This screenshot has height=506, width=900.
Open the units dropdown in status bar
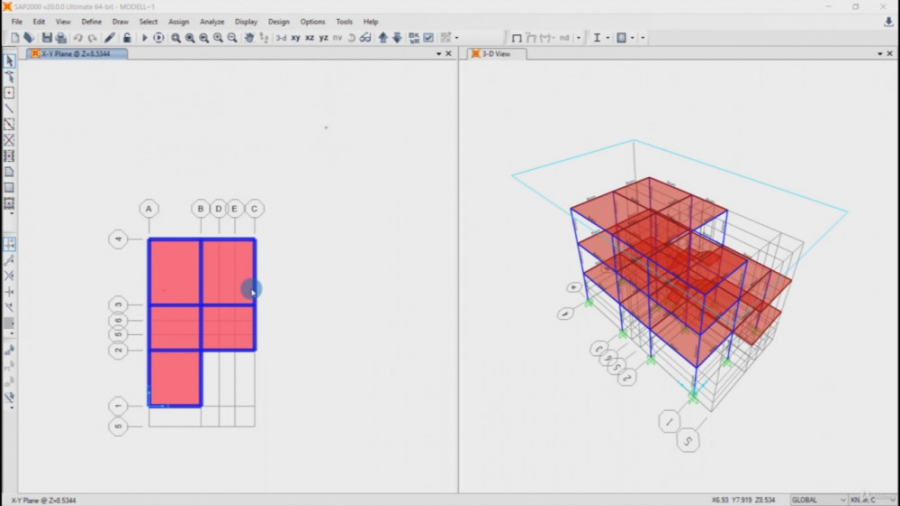[872, 500]
